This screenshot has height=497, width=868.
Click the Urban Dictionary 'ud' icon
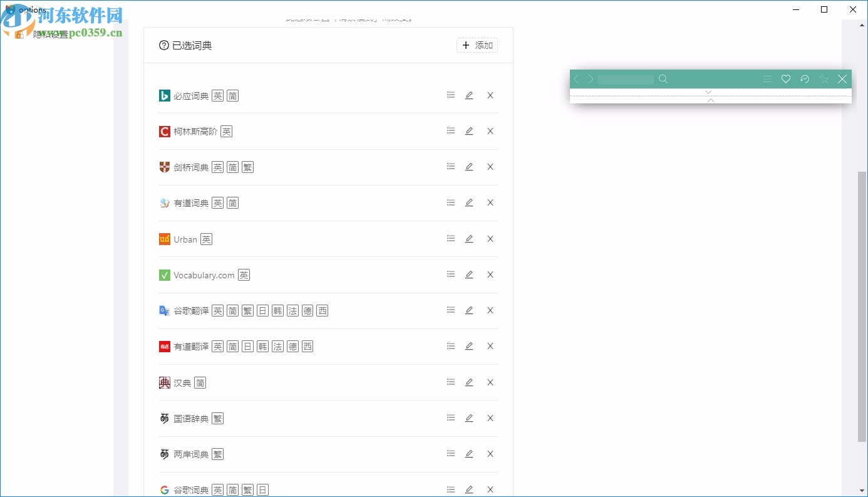[x=164, y=239]
